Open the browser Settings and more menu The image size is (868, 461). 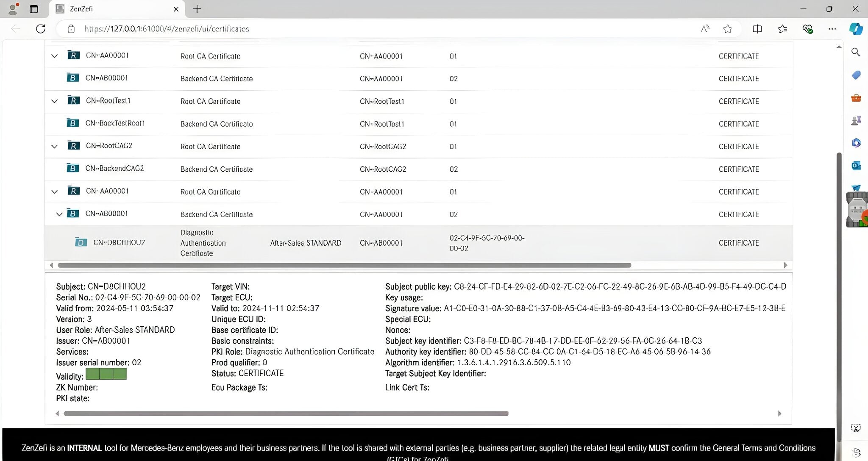click(832, 29)
